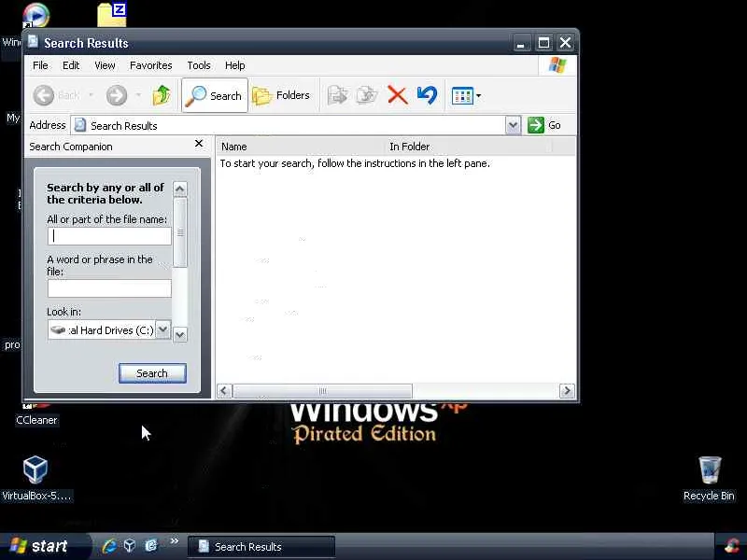Image resolution: width=747 pixels, height=560 pixels.
Task: Expand the Look in drive dropdown
Action: [162, 329]
